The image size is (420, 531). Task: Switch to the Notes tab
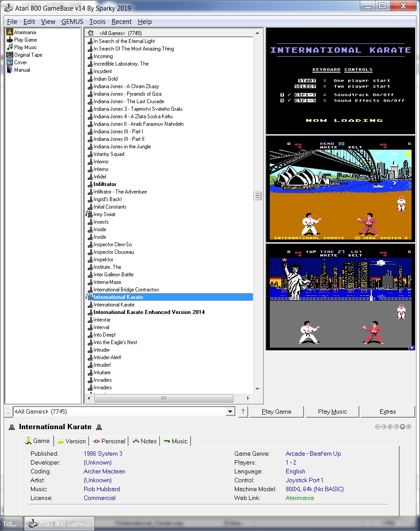tap(144, 441)
